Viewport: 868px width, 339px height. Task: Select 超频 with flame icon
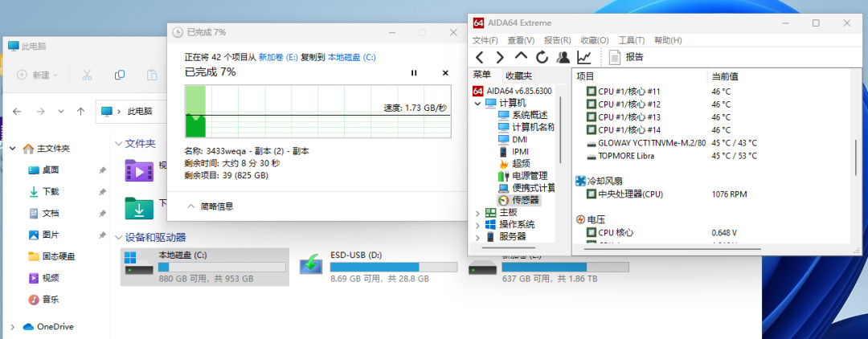click(x=514, y=164)
